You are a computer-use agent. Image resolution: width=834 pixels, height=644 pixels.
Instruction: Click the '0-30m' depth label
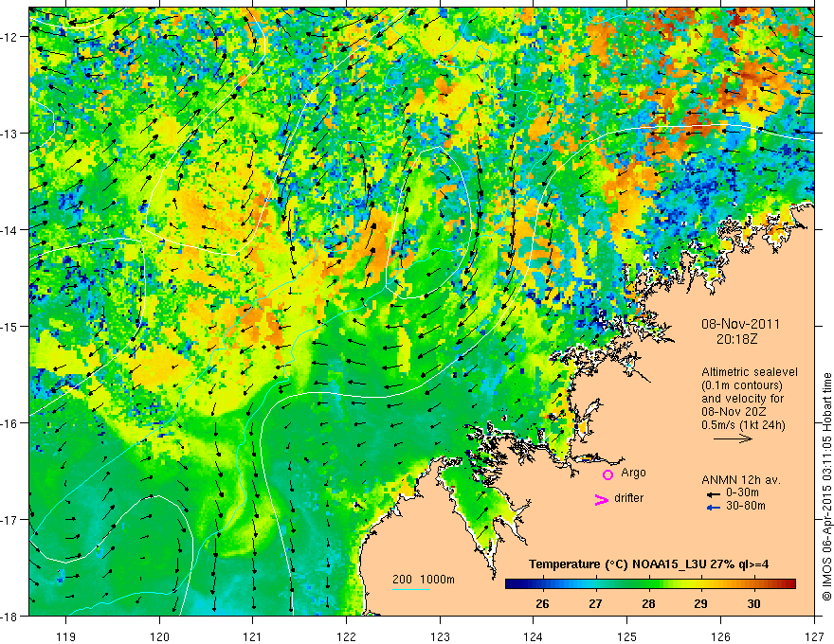coord(742,492)
